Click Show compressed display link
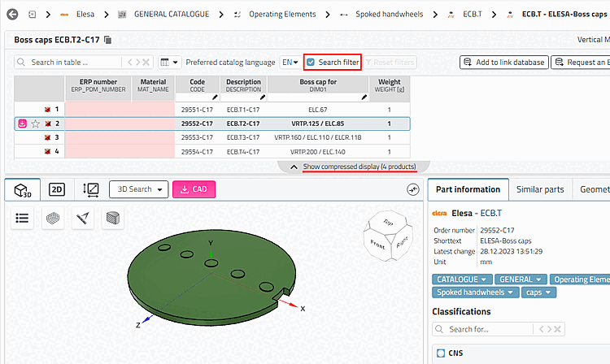Image resolution: width=610 pixels, height=364 pixels. point(359,167)
